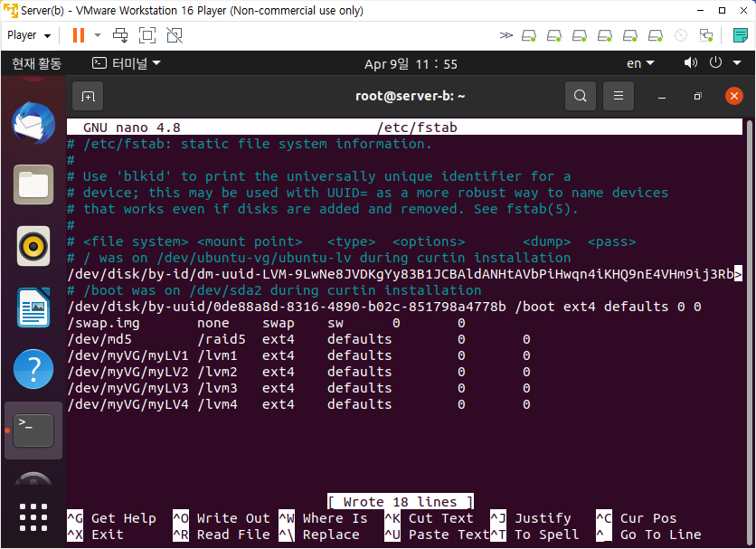Send Ctrl+Alt+Del to the virtual machine

[120, 35]
